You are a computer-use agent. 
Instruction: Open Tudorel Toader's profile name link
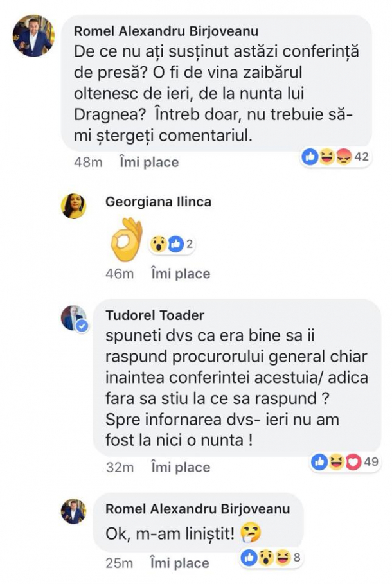tap(154, 315)
